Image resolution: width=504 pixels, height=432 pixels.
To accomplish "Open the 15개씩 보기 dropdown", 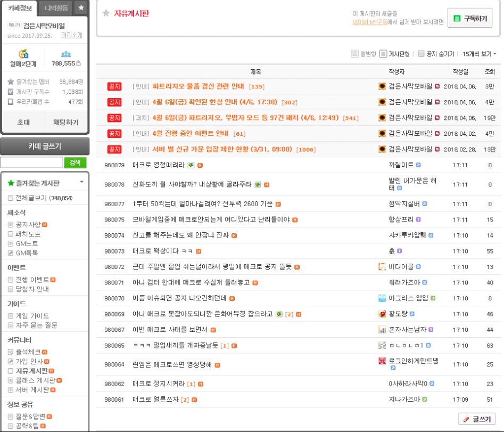I will point(479,54).
